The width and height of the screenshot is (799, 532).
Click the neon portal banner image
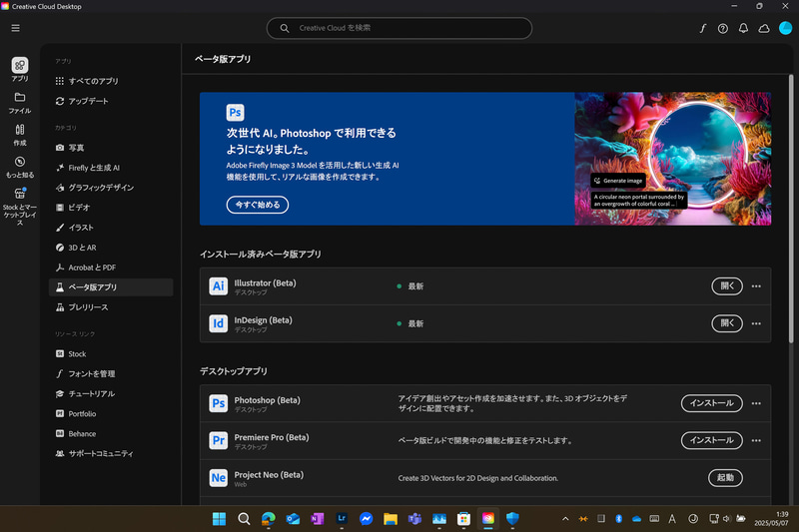point(672,159)
